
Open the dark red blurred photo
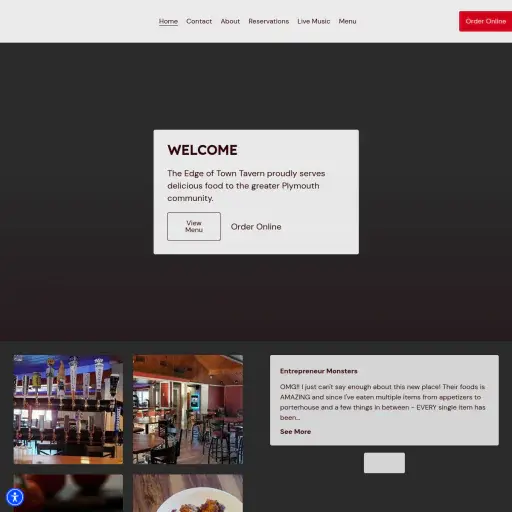(68, 493)
